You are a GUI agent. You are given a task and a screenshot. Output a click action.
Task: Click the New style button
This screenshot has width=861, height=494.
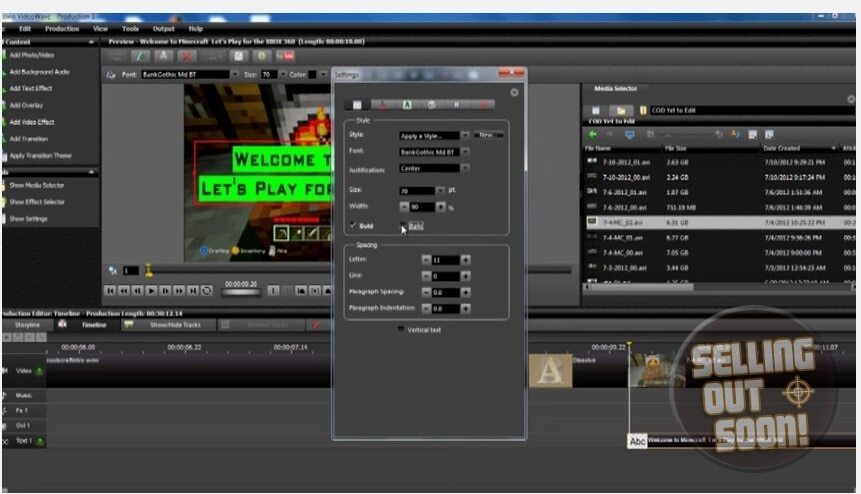point(488,135)
